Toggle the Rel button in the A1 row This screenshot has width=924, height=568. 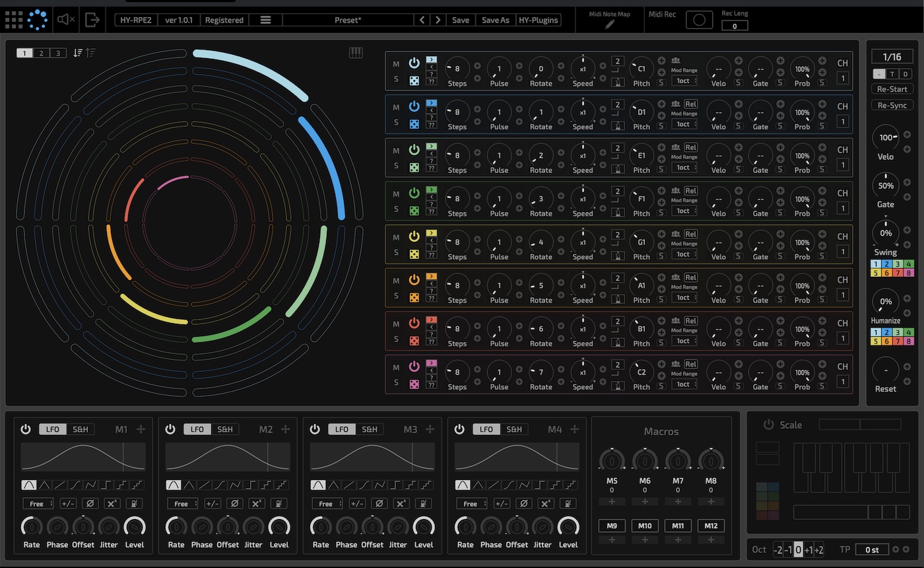coord(690,277)
